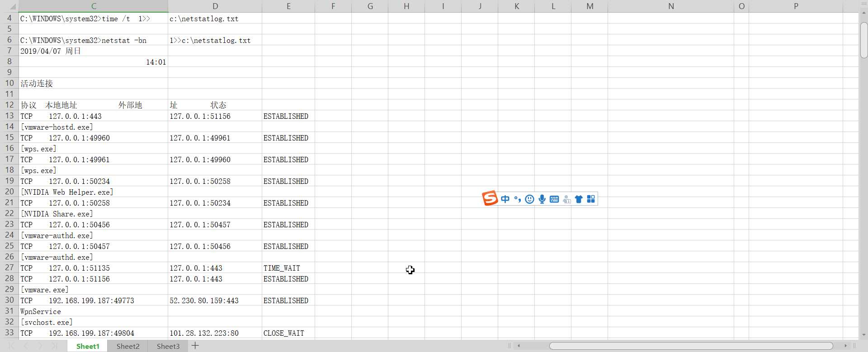This screenshot has height=352, width=868.
Task: Click the user account icon on Sogou bar
Action: coord(566,199)
